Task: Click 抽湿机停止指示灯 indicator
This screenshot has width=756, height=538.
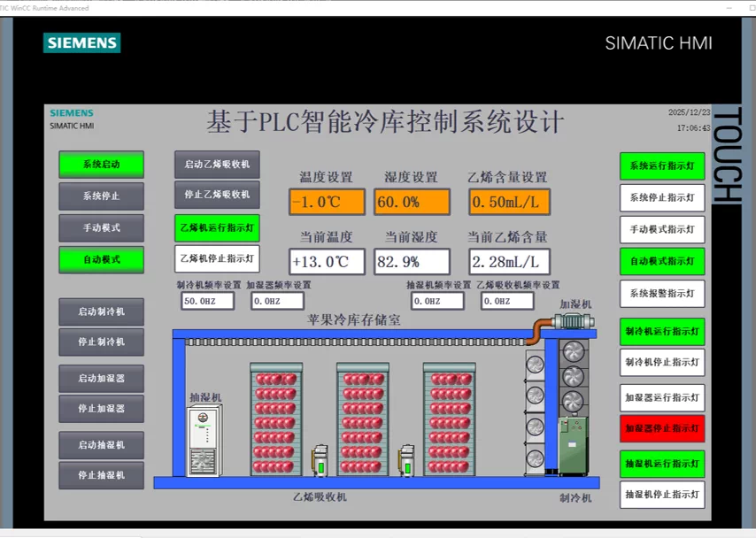Action: pyautogui.click(x=662, y=495)
